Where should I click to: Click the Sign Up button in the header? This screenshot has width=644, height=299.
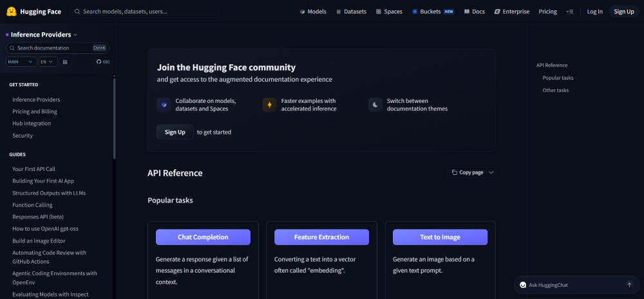coord(624,12)
